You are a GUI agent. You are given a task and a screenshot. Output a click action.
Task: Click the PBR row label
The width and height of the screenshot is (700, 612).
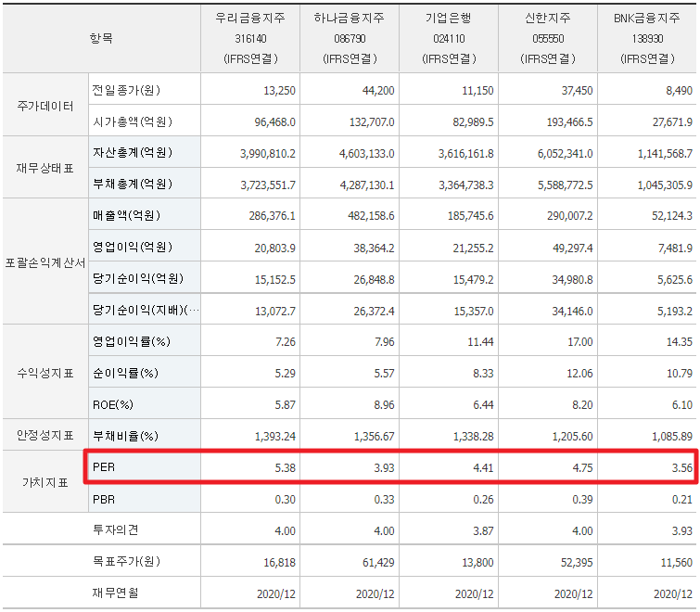pos(104,499)
